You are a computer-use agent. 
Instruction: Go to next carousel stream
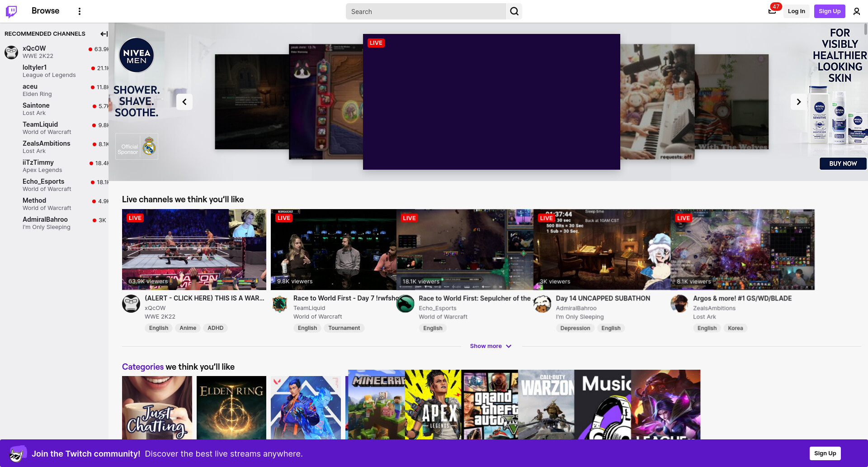click(x=799, y=102)
